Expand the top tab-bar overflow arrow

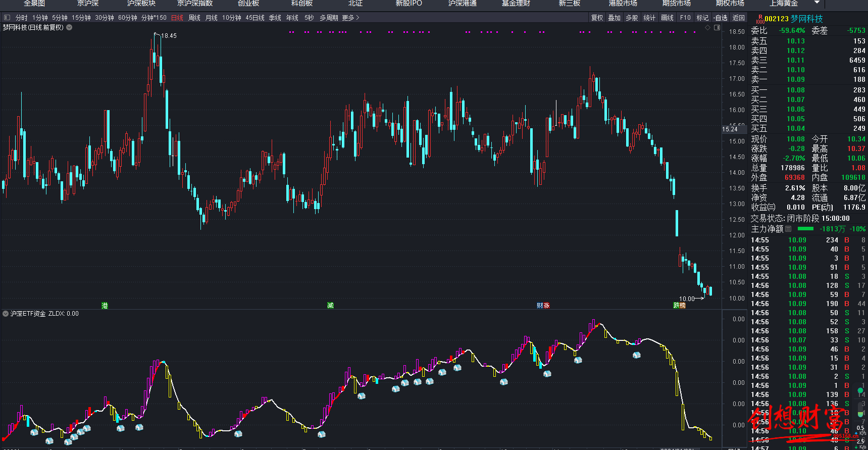(x=817, y=3)
